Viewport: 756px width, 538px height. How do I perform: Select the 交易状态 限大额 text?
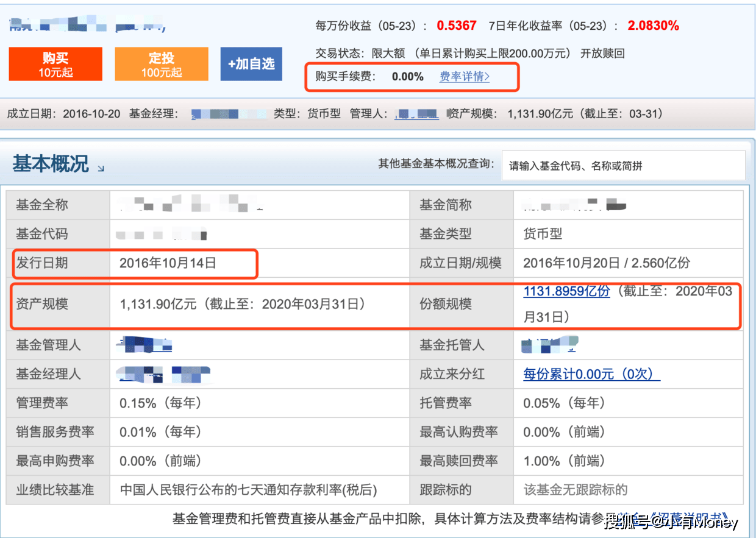click(360, 54)
